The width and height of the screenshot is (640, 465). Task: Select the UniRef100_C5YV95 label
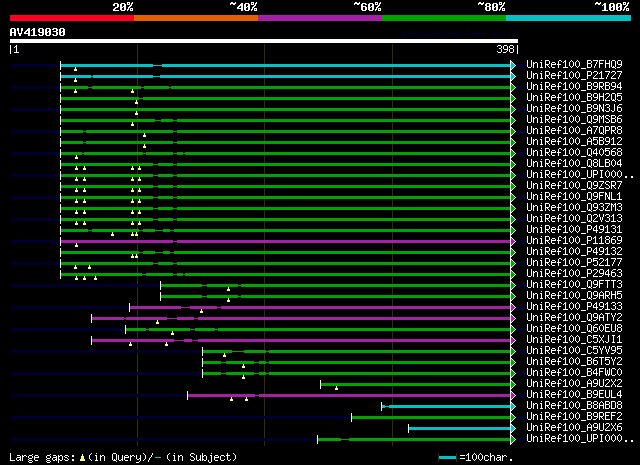574,351
